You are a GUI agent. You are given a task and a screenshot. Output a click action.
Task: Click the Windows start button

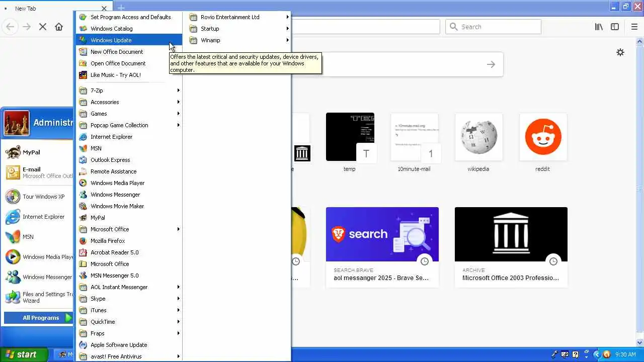pyautogui.click(x=24, y=354)
